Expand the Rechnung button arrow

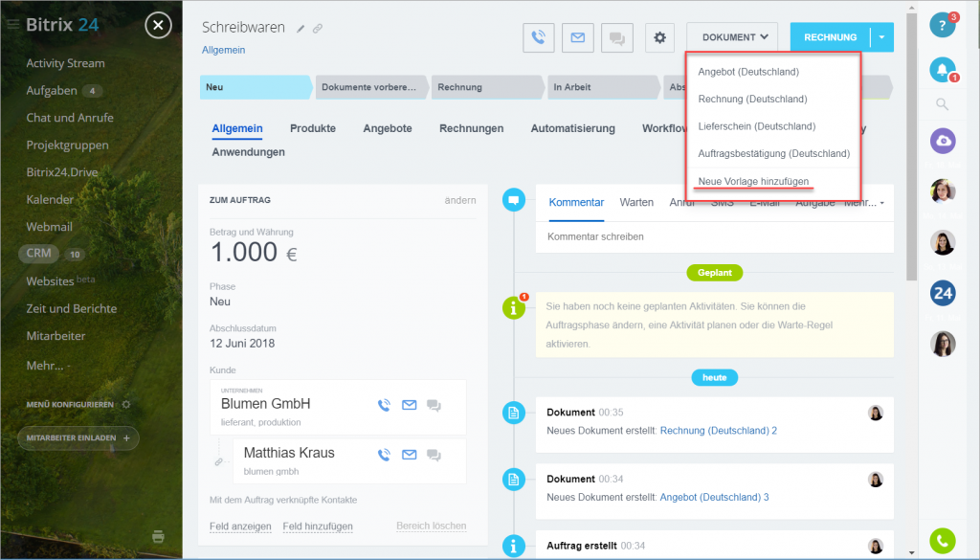[x=882, y=37]
